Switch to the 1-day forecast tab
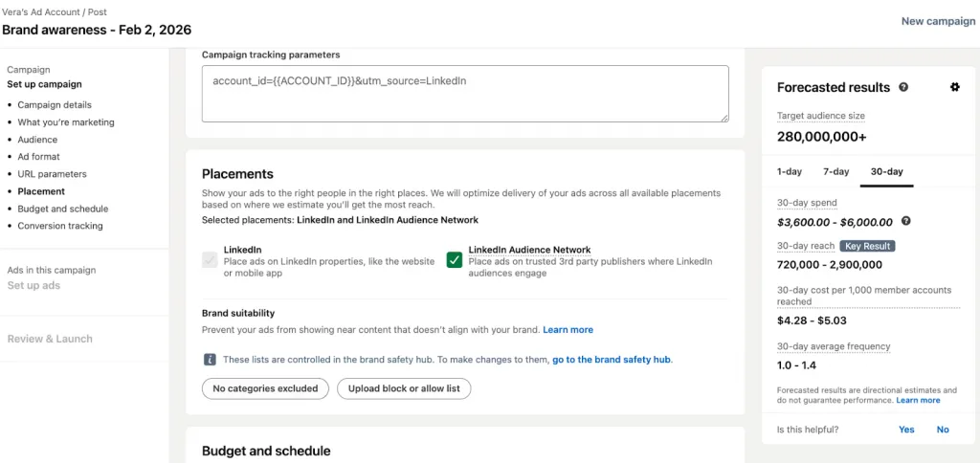Screen dimensions: 980x463 [x=790, y=171]
